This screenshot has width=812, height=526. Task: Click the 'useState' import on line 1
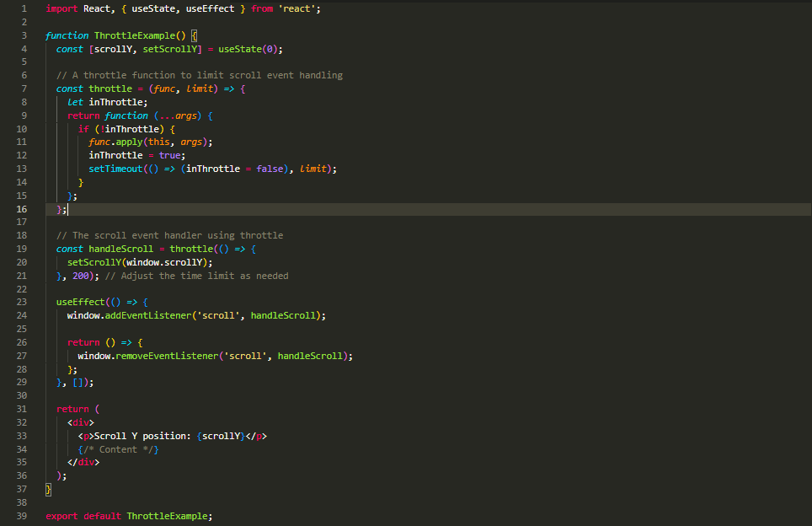[152, 8]
